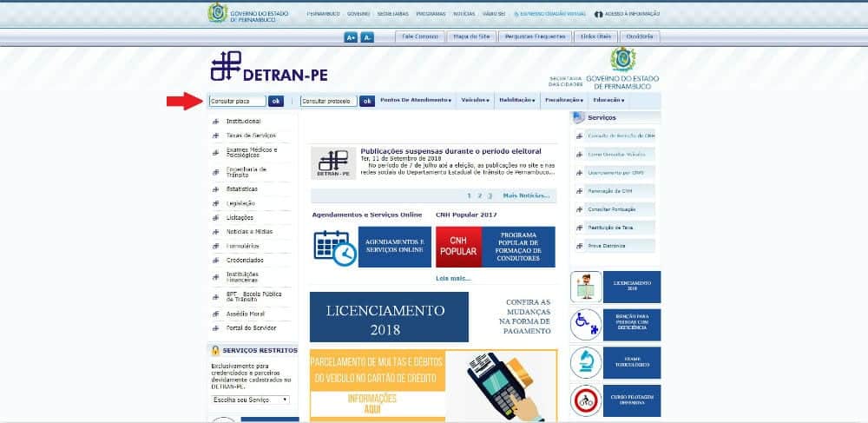
Task: Open Licenciamento 2018 large banner
Action: tap(389, 317)
